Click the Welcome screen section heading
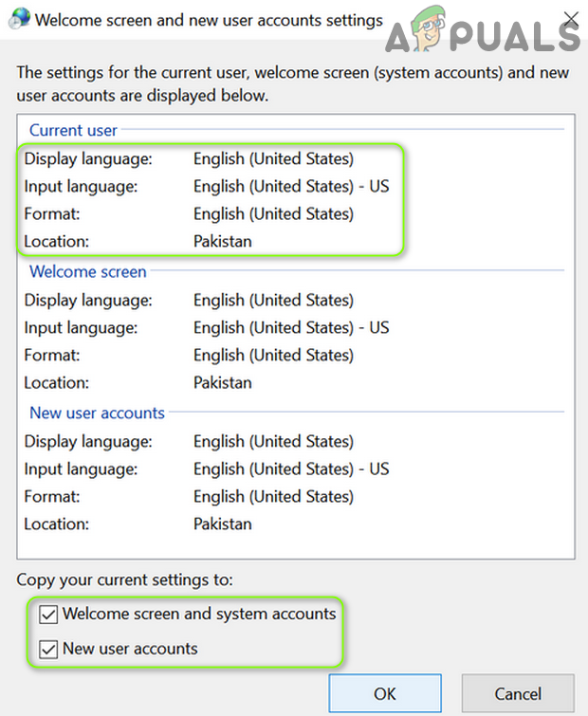This screenshot has height=716, width=588. coord(88,271)
